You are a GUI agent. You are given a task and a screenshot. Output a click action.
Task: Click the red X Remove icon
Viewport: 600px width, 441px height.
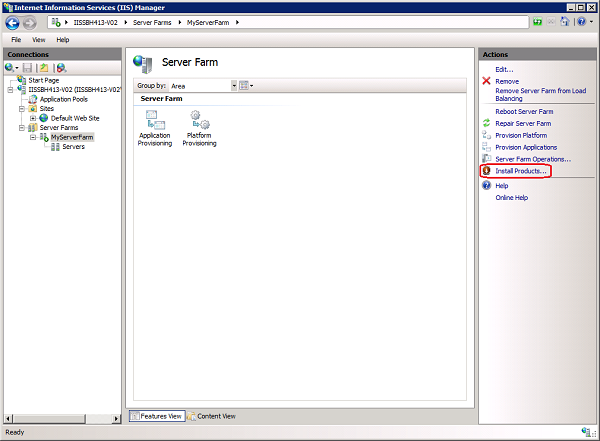(x=486, y=81)
